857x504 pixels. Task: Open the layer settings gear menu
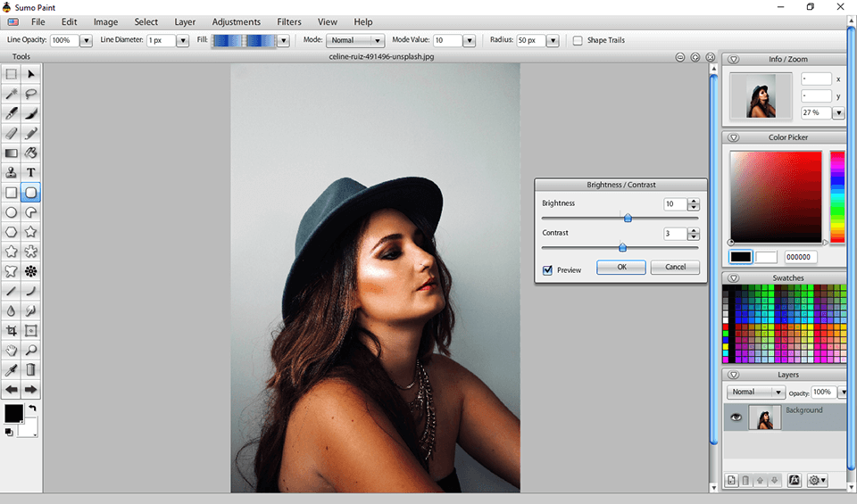tap(817, 480)
